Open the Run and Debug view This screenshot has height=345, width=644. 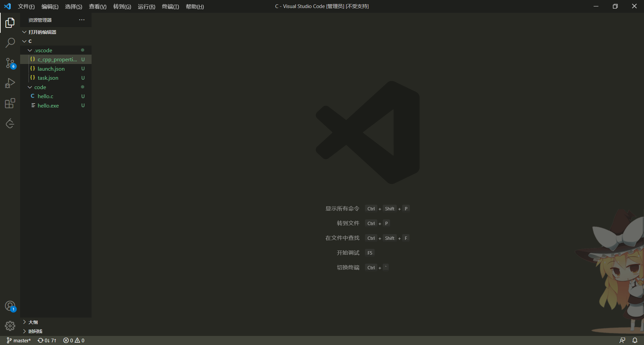click(x=10, y=83)
